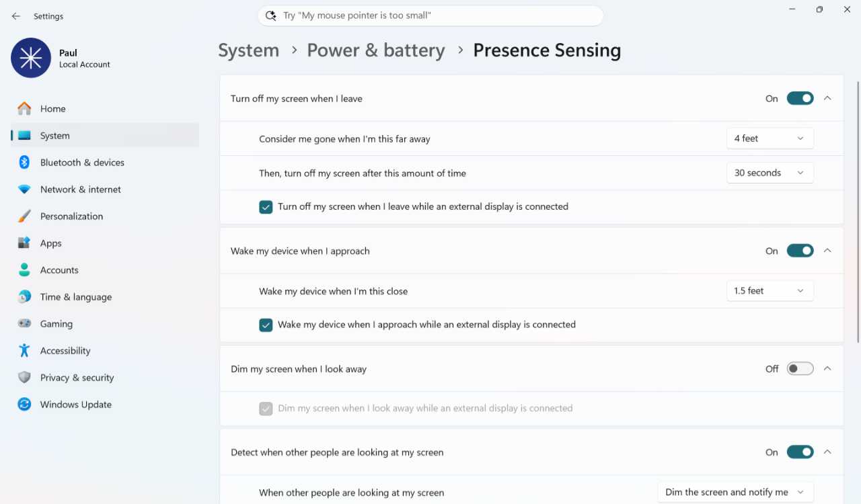Open the Gaming controller icon

pos(24,324)
